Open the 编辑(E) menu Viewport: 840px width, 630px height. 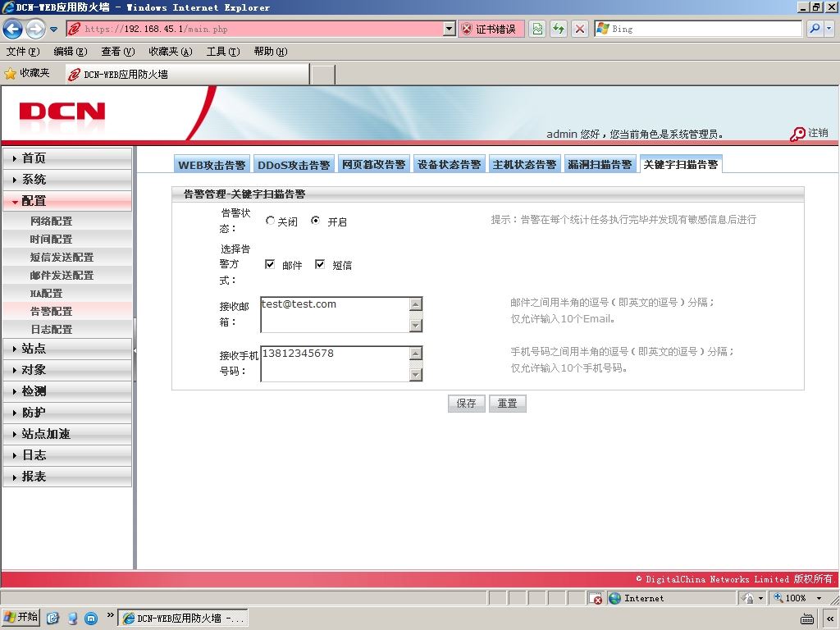point(71,52)
